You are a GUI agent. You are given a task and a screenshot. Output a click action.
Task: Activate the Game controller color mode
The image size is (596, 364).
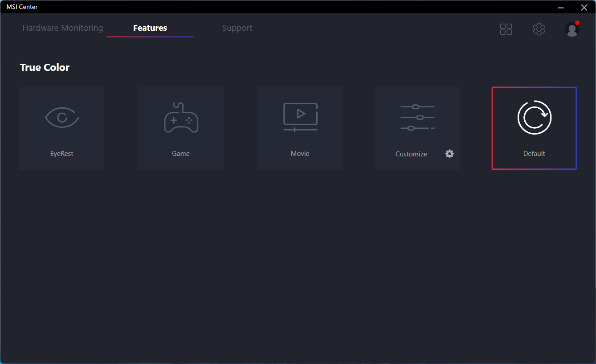(x=181, y=128)
